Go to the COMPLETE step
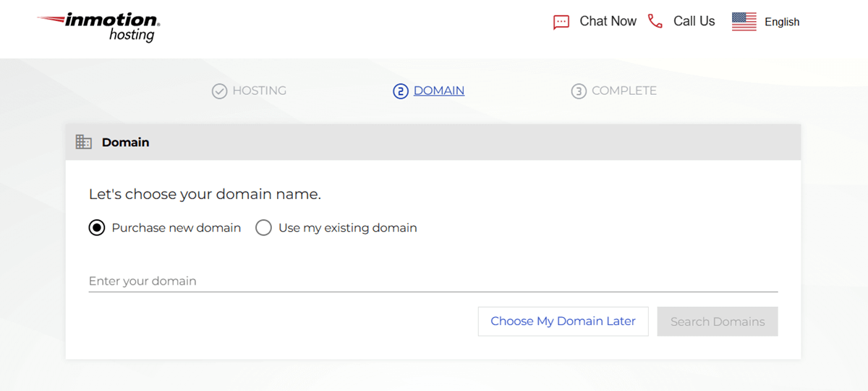The image size is (868, 391). 624,91
